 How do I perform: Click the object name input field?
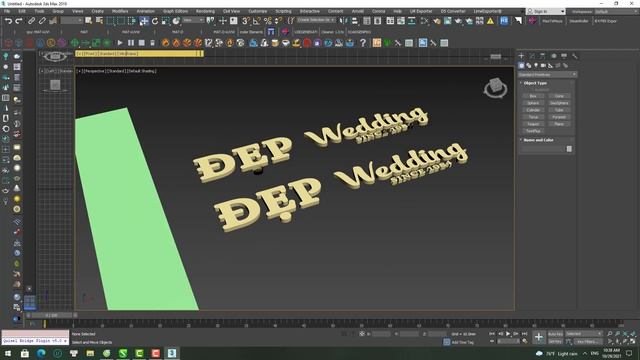point(542,149)
